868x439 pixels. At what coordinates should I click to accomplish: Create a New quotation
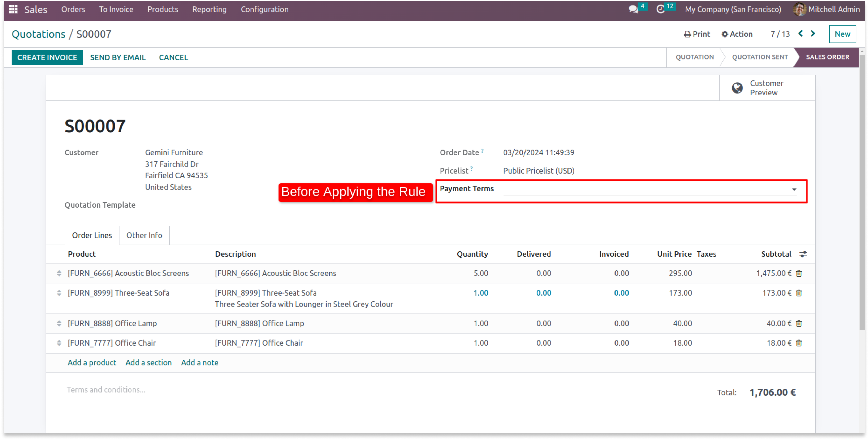coord(842,34)
